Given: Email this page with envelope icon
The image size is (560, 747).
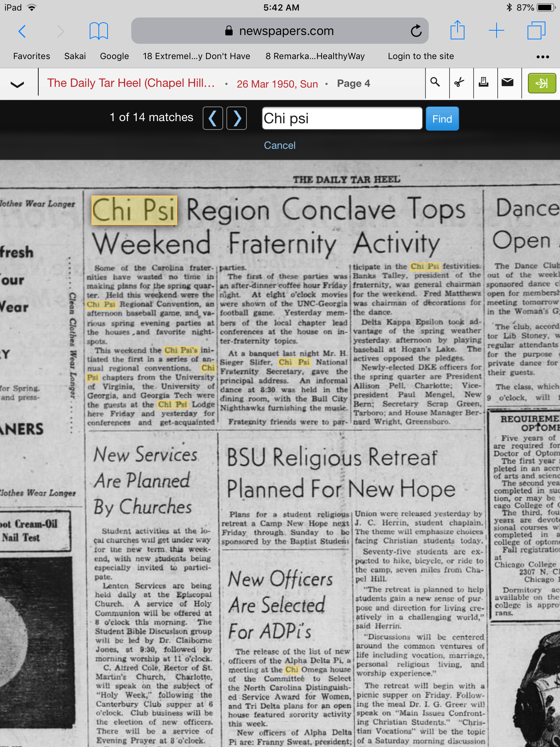Looking at the screenshot, I should click(x=507, y=83).
